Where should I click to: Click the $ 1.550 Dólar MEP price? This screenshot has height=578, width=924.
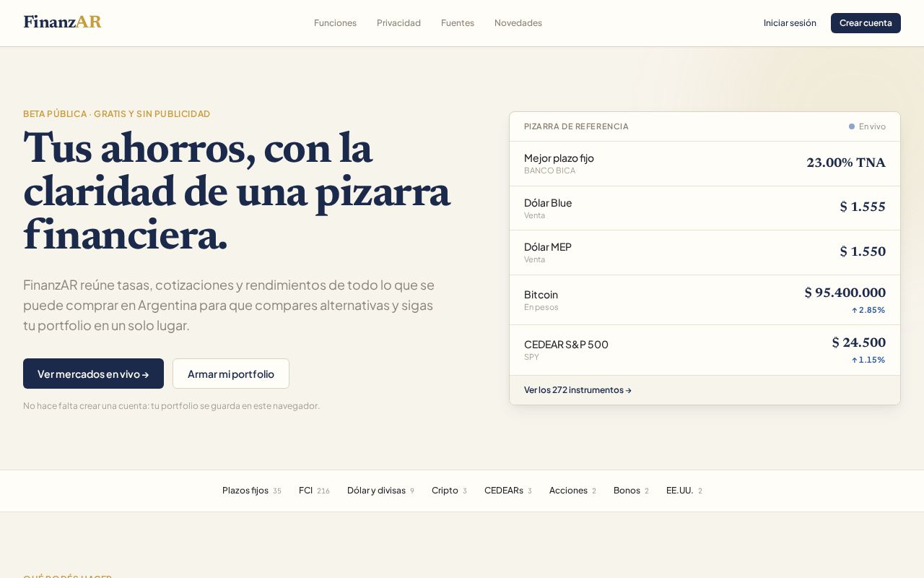[863, 252]
